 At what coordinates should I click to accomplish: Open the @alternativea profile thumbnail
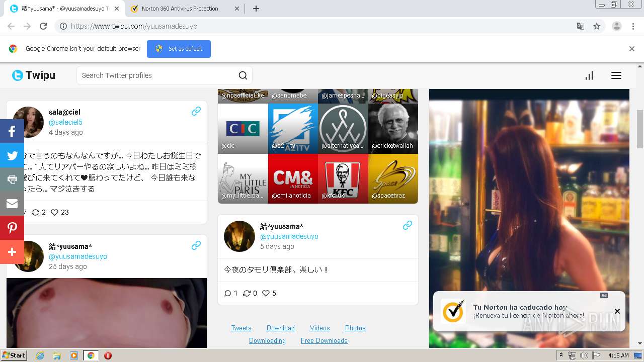tap(343, 128)
